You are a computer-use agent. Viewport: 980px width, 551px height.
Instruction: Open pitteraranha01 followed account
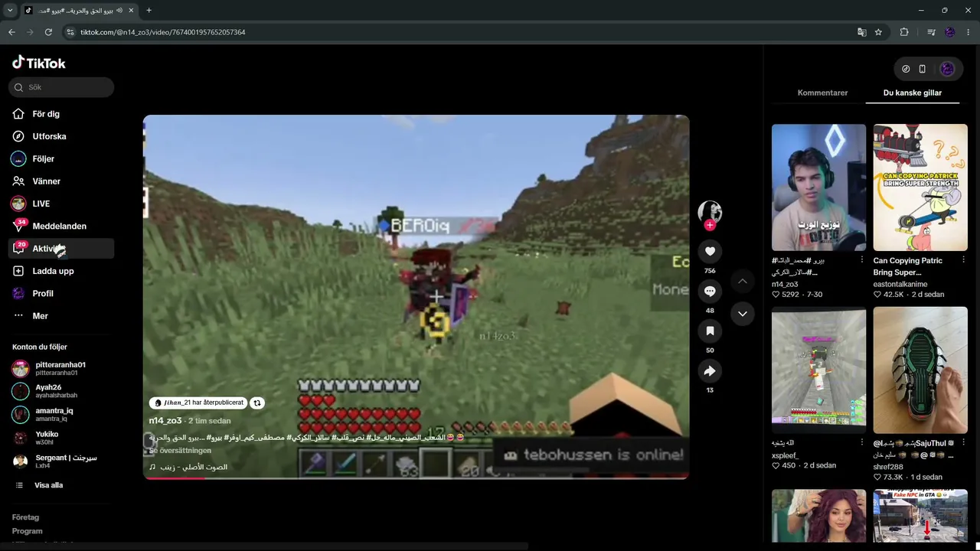pos(61,368)
